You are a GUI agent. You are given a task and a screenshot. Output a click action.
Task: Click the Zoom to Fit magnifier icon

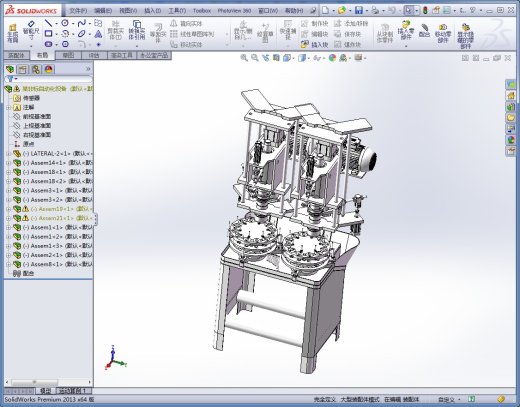[244, 58]
